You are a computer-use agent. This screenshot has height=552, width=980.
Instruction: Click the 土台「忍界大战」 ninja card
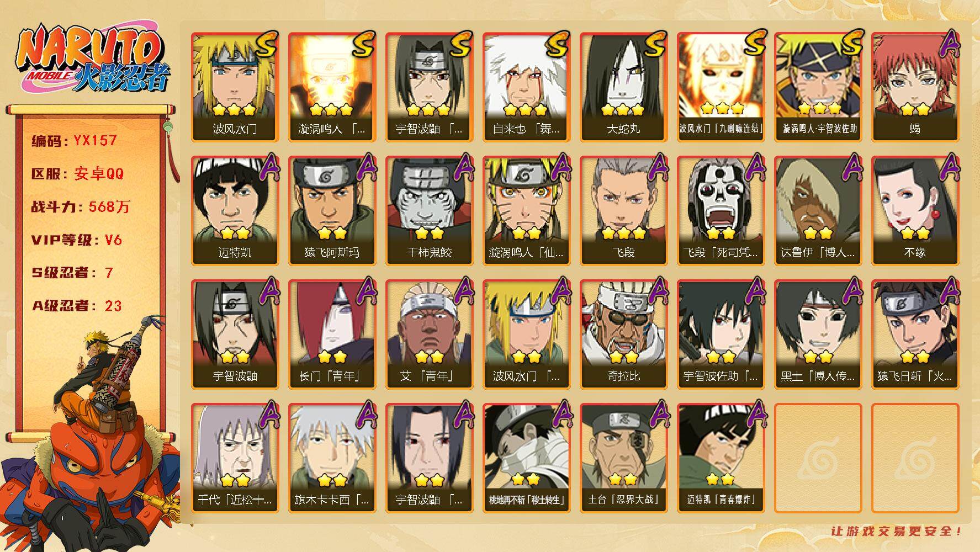623,458
